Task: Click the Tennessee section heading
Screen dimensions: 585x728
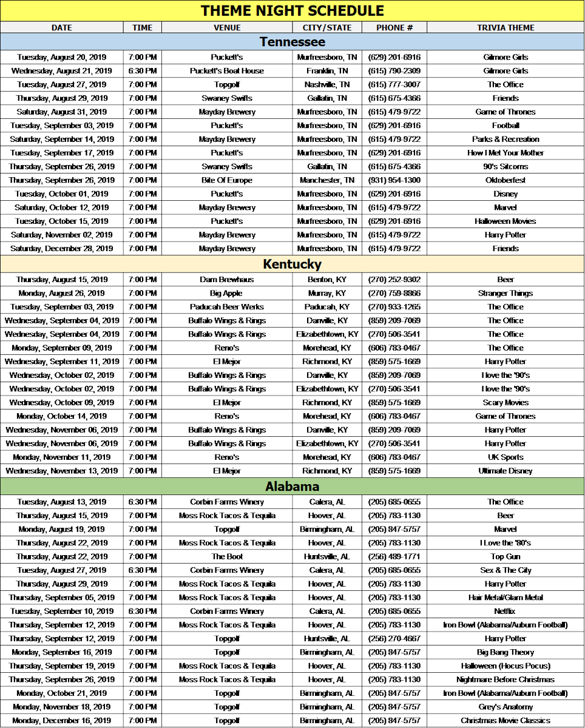Action: pyautogui.click(x=292, y=42)
